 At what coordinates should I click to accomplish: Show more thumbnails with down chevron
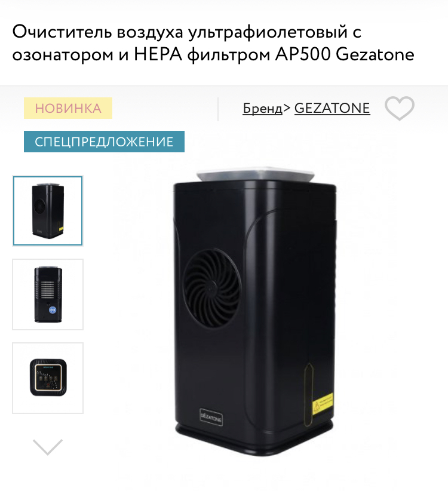(x=48, y=447)
